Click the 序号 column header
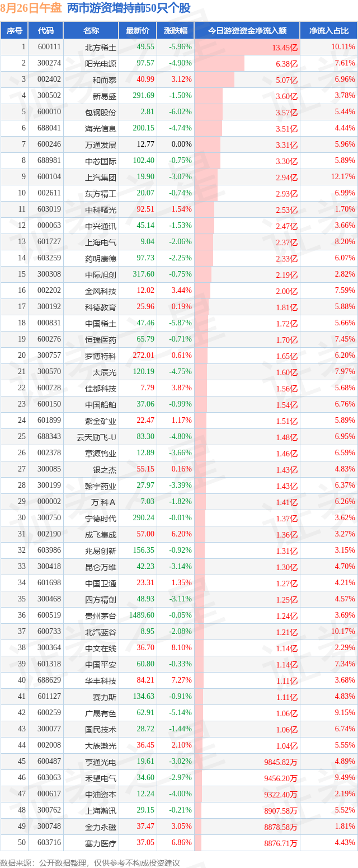358x868 pixels. point(15,31)
